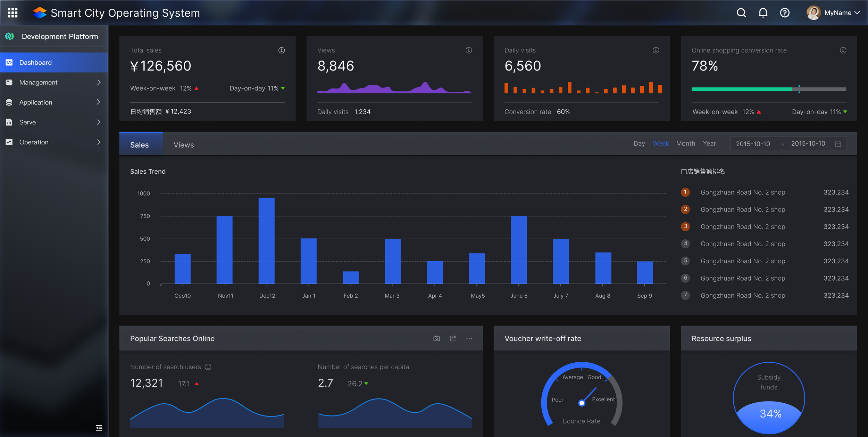Select the Month time range option
868x437 pixels.
[x=685, y=143]
